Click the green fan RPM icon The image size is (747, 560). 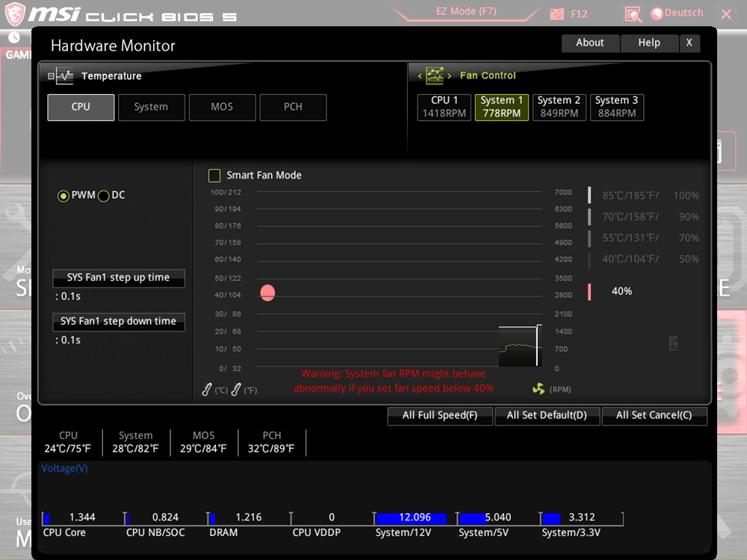click(539, 388)
